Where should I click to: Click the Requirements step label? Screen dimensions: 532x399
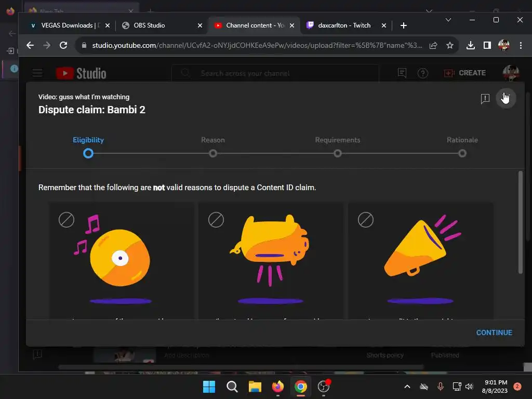(338, 140)
